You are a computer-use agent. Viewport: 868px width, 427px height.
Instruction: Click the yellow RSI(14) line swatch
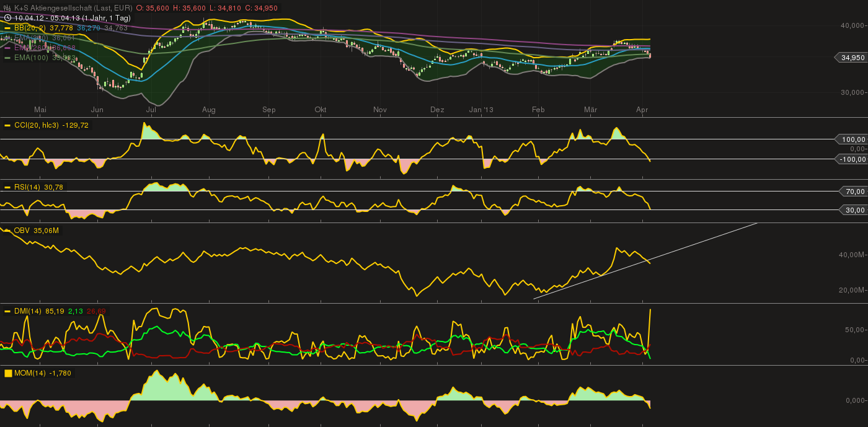pos(7,187)
